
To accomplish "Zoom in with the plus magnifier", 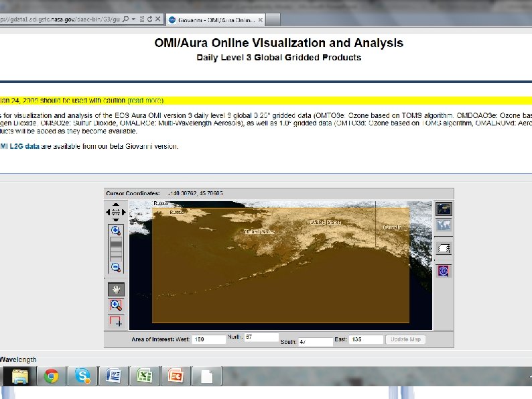I will point(116,231).
